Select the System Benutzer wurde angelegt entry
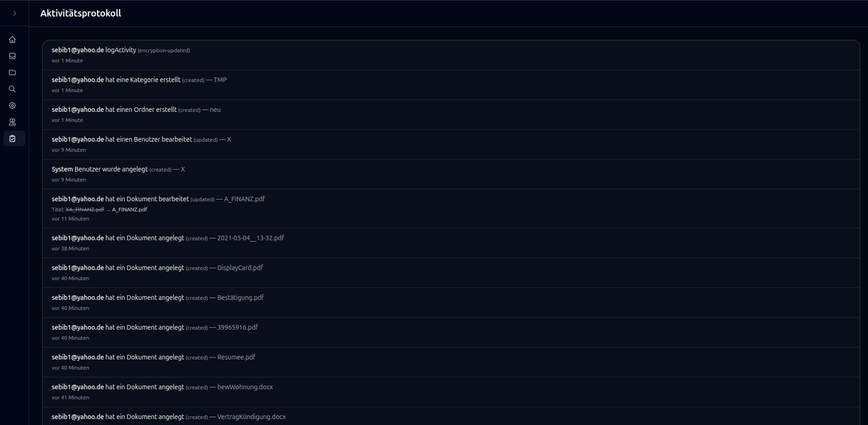This screenshot has height=425, width=868. coord(451,174)
